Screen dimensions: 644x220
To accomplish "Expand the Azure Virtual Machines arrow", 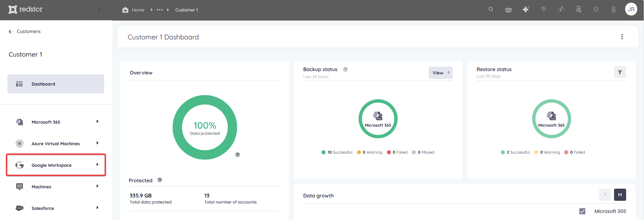I will (x=97, y=143).
